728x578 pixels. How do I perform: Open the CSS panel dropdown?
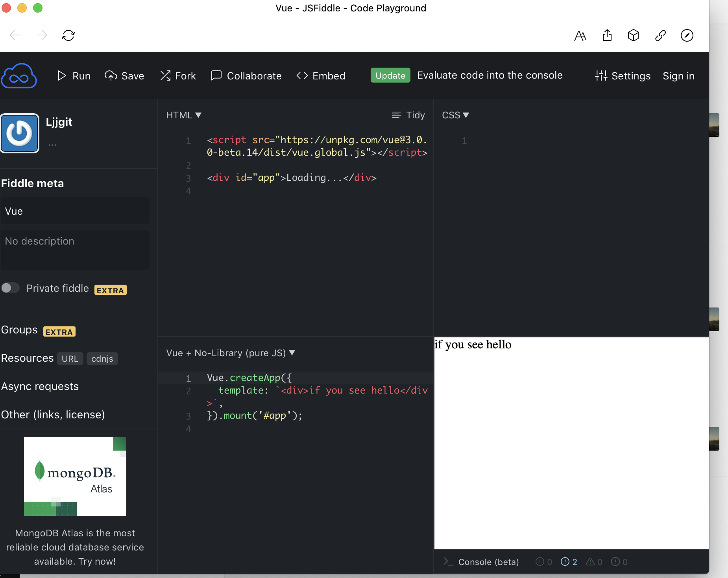(455, 115)
